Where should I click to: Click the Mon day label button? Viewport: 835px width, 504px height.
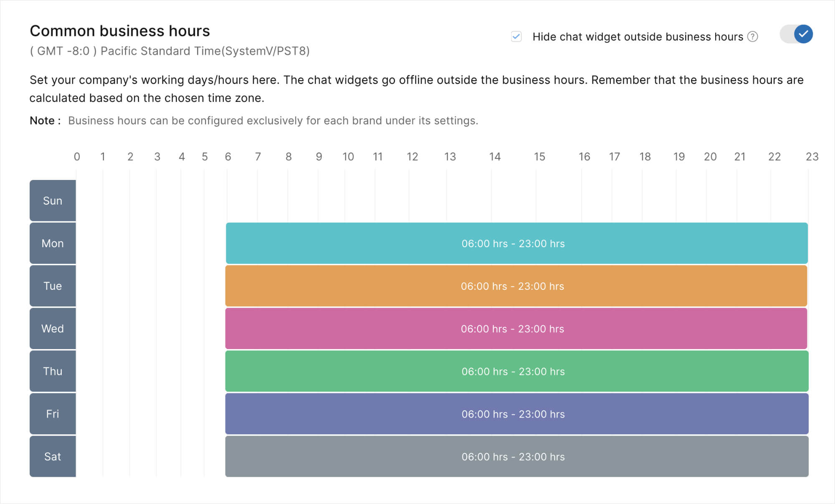pyautogui.click(x=53, y=243)
